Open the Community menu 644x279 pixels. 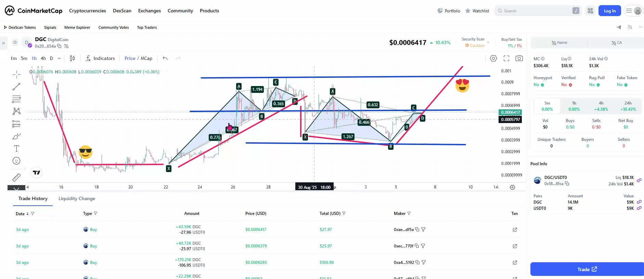tap(180, 11)
